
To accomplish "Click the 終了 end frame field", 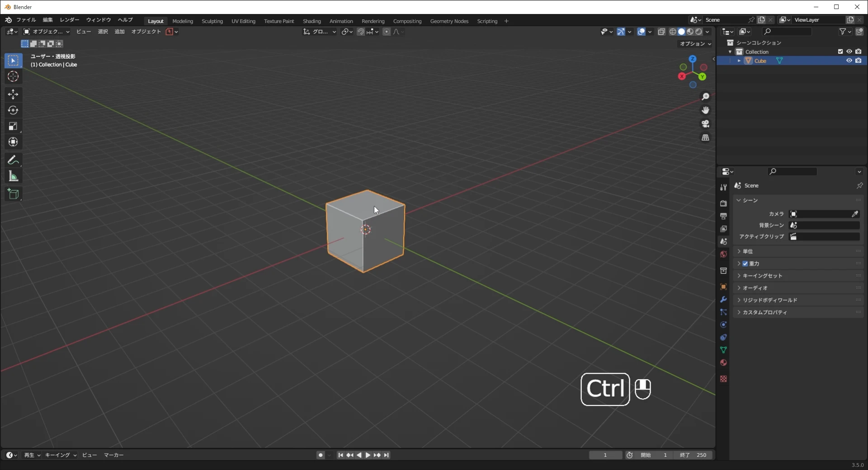I will (693, 455).
